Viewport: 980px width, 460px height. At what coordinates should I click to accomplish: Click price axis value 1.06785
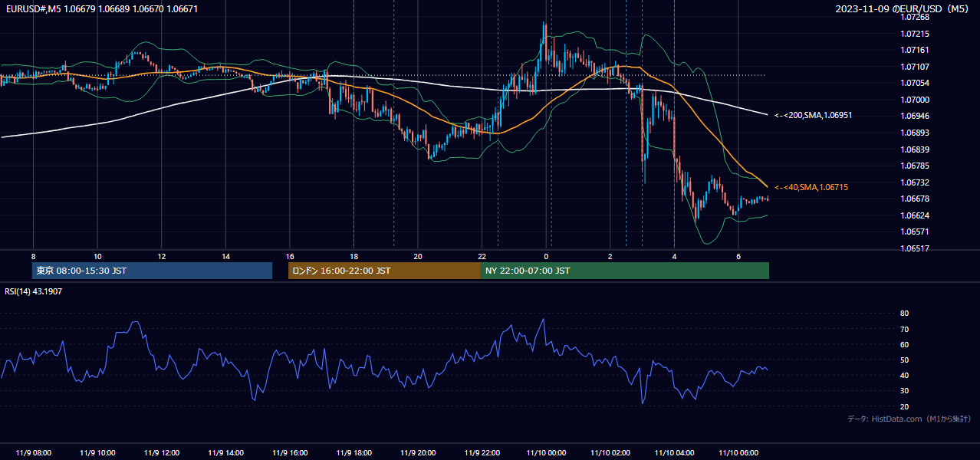[916, 166]
